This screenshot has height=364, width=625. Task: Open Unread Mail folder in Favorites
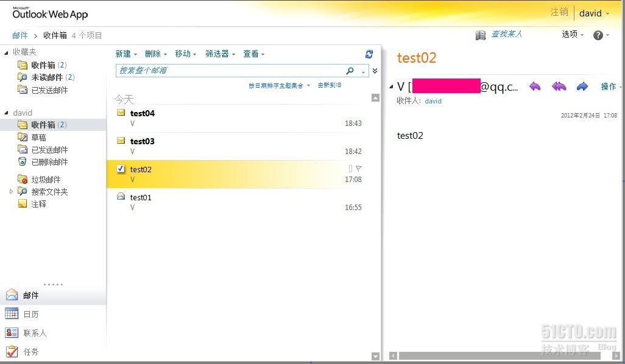click(x=46, y=77)
